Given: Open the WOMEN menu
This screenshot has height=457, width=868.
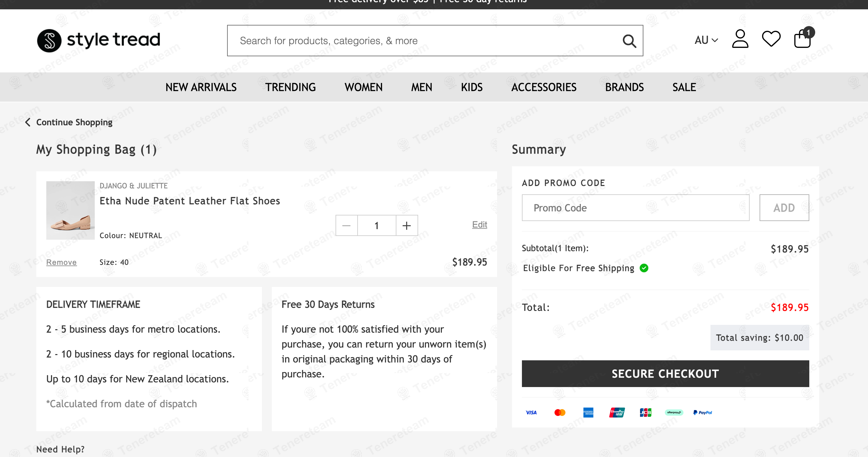Looking at the screenshot, I should pos(363,87).
